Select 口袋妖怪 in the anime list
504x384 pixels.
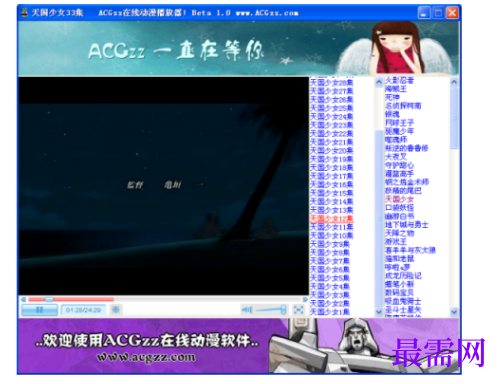pos(400,208)
